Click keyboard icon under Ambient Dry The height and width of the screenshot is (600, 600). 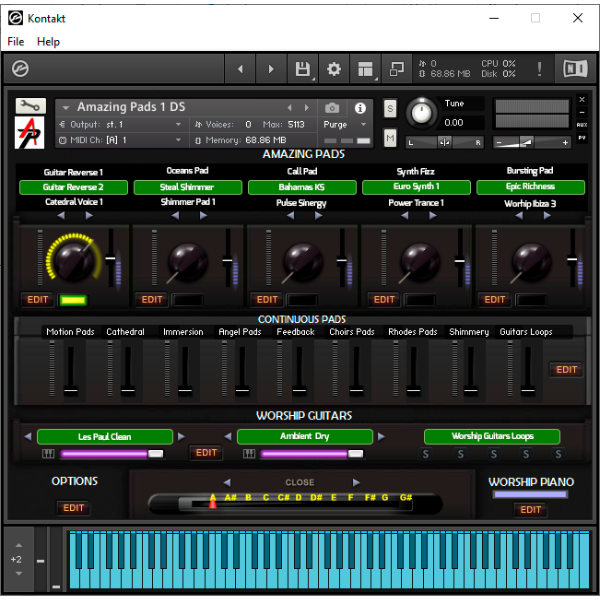(249, 454)
